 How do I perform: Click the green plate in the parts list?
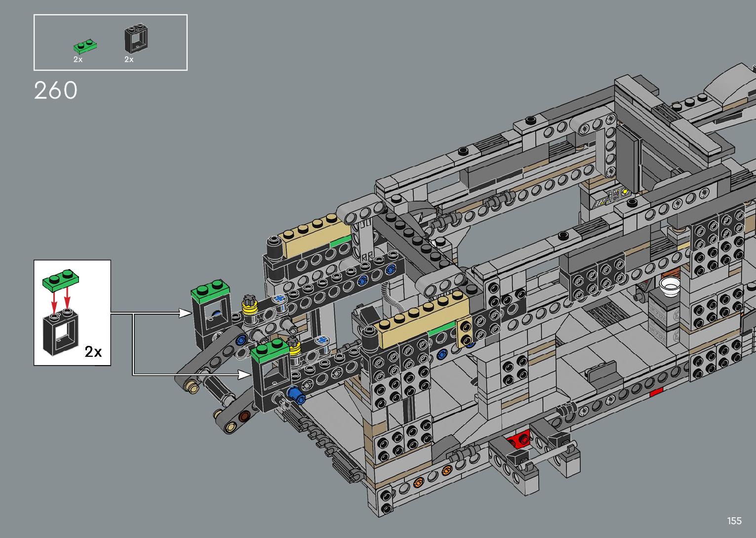[85, 46]
